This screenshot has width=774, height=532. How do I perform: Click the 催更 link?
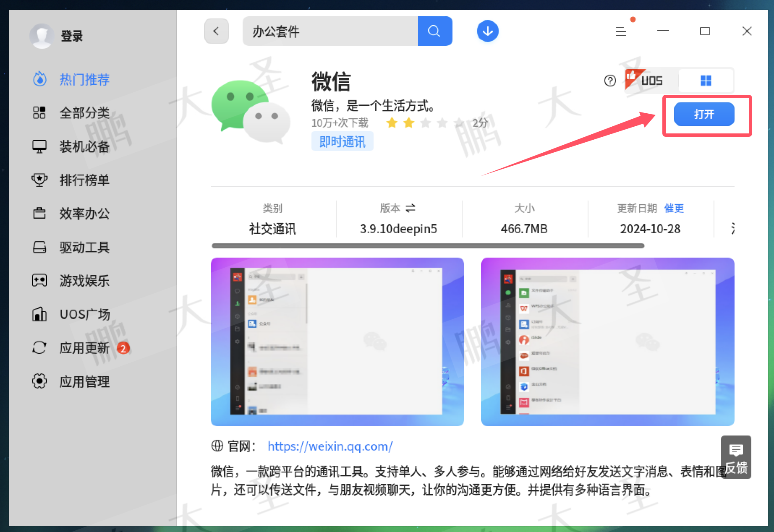[674, 208]
